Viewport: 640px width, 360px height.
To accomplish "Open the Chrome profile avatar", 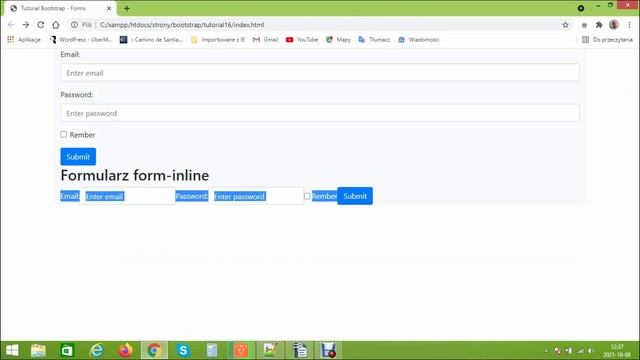I will [x=614, y=25].
